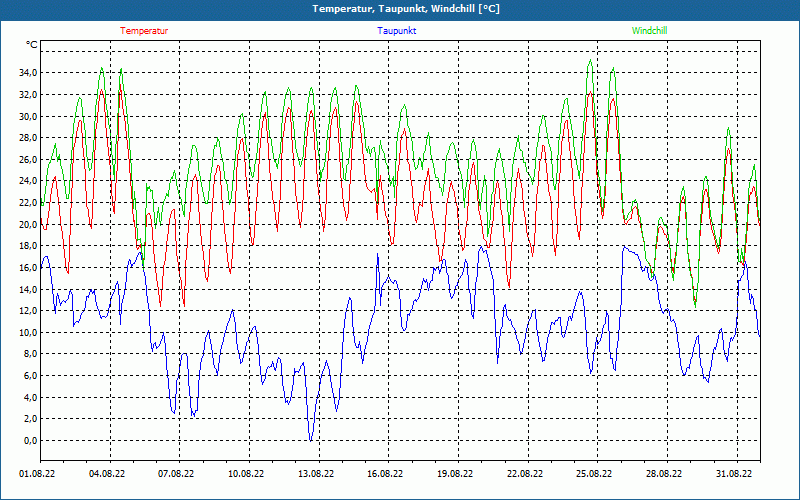
Task: Click the 10,0 y-axis value
Action: pyautogui.click(x=28, y=332)
